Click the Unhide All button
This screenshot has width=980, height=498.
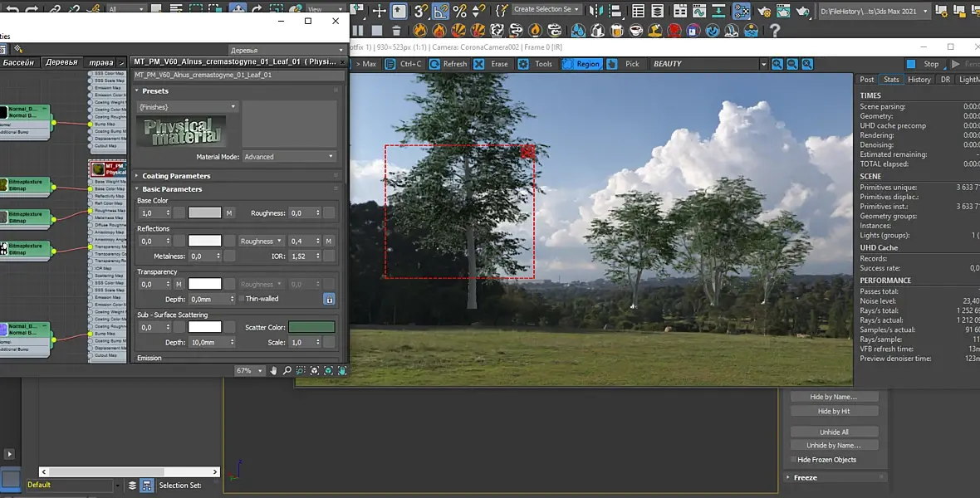point(834,432)
